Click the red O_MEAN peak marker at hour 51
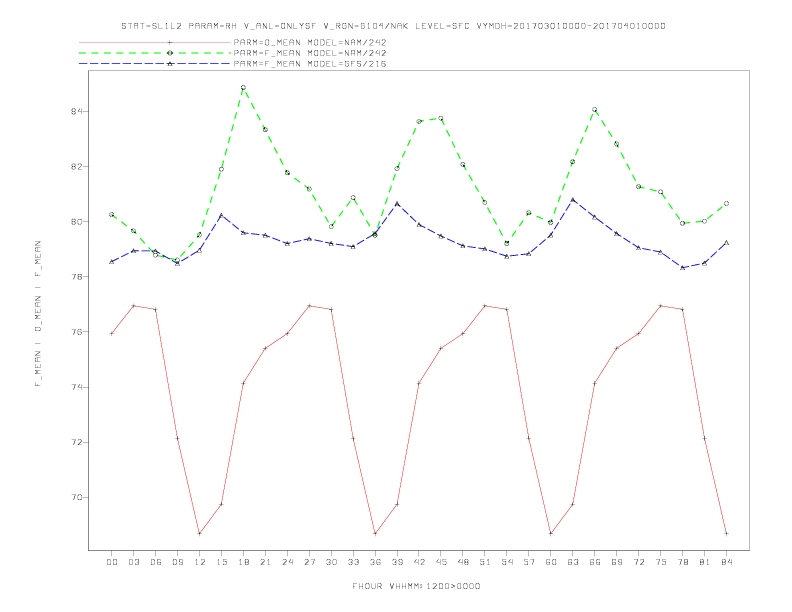This screenshot has height=612, width=792. coord(485,305)
